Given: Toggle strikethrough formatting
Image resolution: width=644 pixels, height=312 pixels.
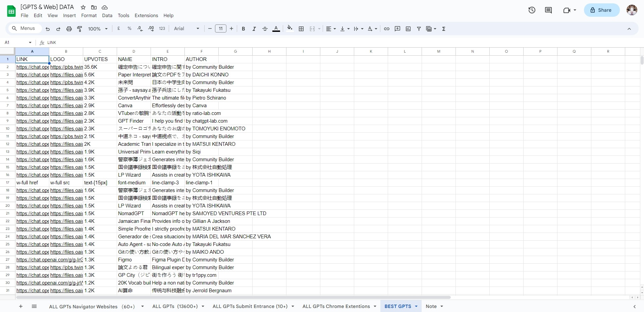Looking at the screenshot, I should coord(265,29).
